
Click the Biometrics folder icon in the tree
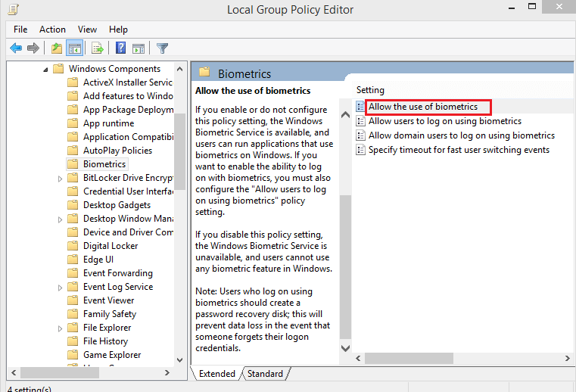tap(73, 164)
